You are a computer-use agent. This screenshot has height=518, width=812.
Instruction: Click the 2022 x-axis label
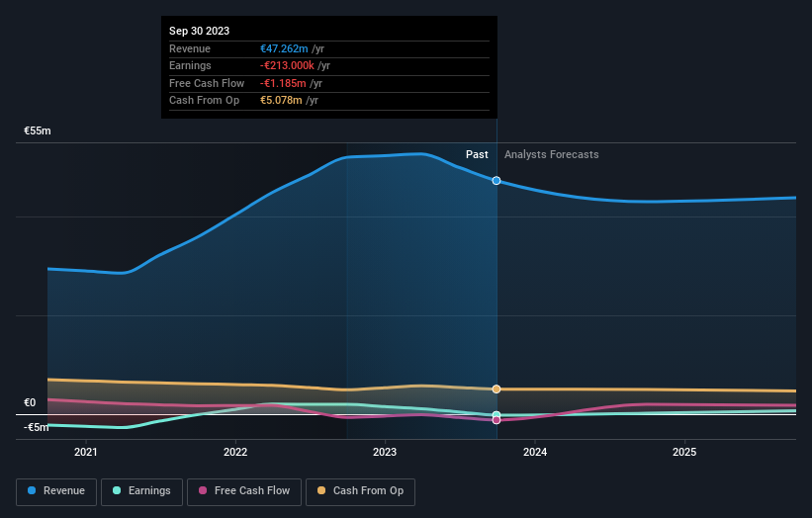click(x=235, y=452)
